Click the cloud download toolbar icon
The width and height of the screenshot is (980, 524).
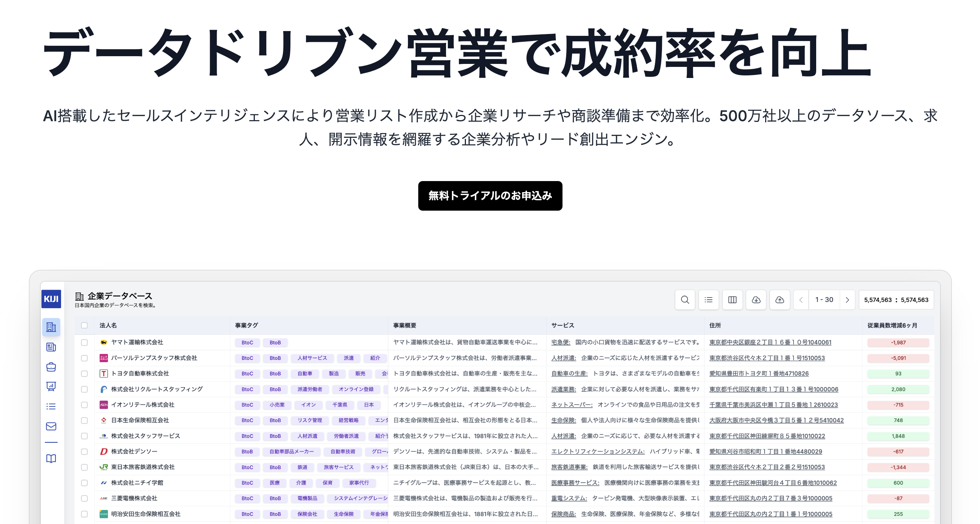756,300
